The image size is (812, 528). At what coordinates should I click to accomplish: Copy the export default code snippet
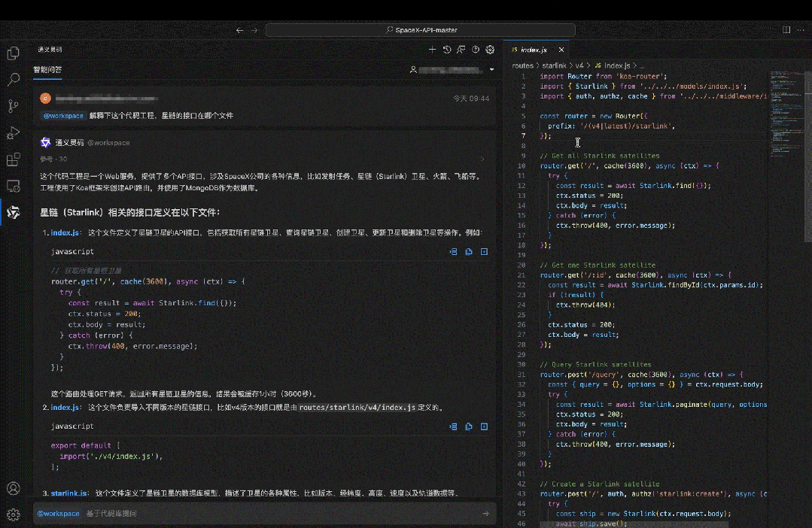(x=469, y=426)
